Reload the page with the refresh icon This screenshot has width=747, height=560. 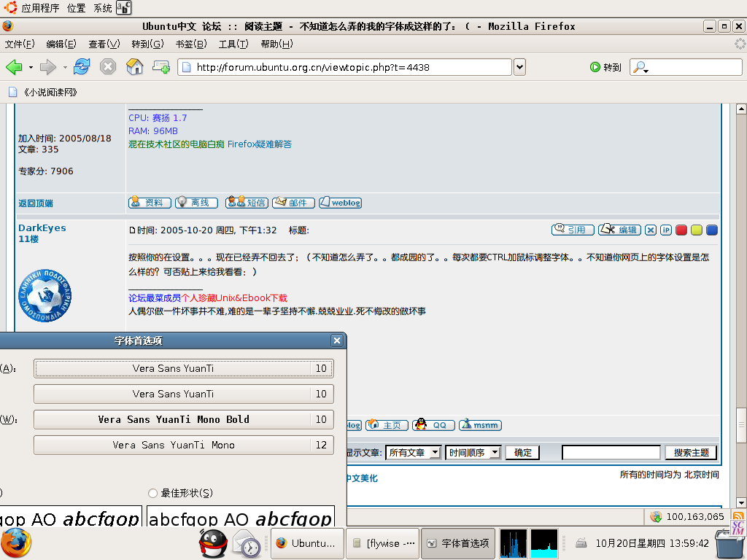(x=82, y=66)
